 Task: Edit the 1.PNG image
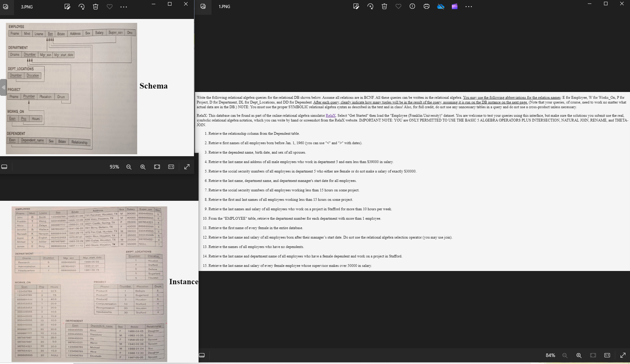356,6
